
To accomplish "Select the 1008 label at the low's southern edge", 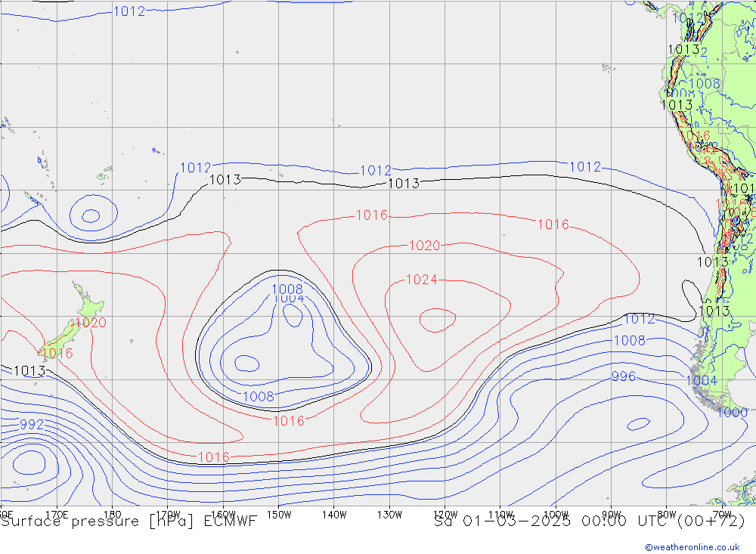I will 259,396.
